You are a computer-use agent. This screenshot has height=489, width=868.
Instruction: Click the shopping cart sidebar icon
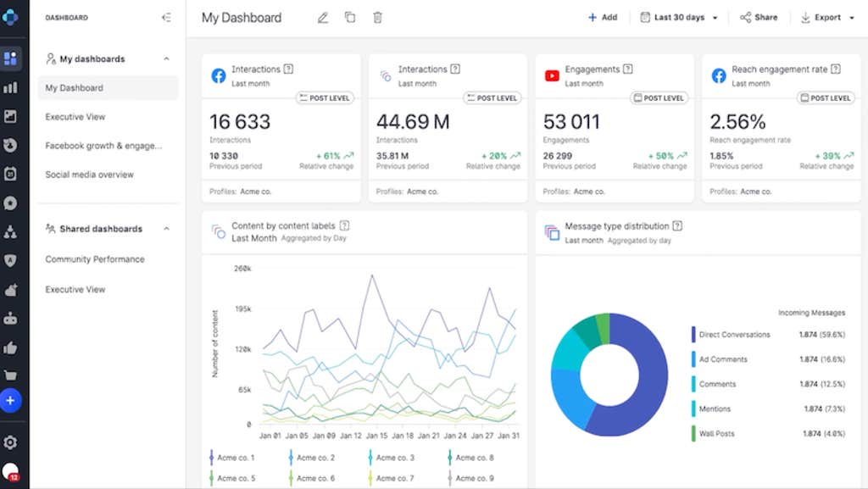11,375
